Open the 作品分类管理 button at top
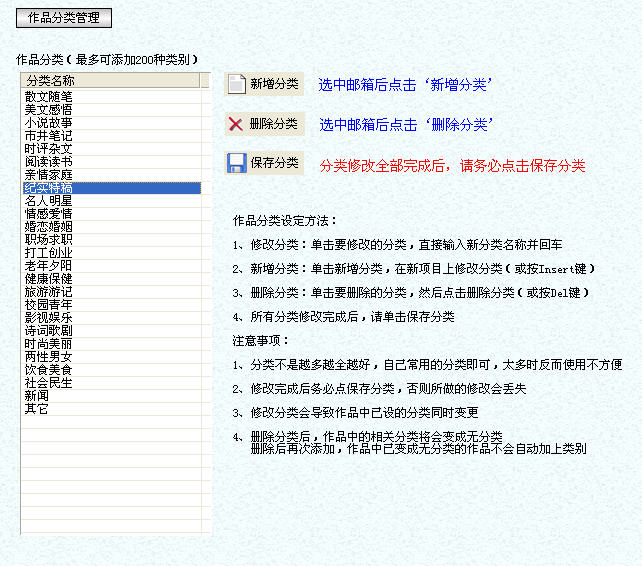 (x=64, y=18)
